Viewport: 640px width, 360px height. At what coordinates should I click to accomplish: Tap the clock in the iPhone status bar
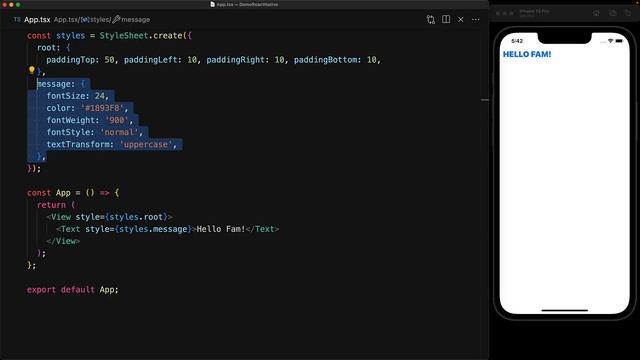click(517, 41)
